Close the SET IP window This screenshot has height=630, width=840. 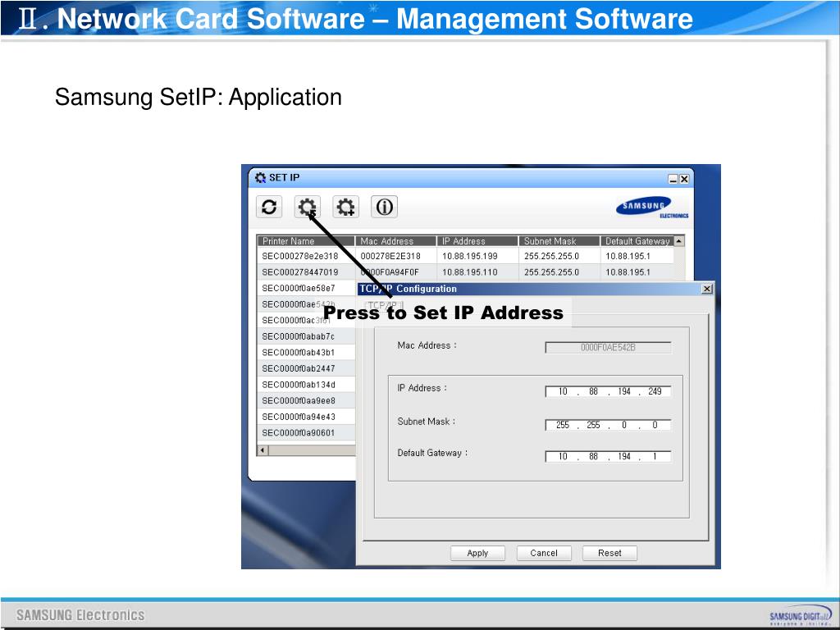click(x=684, y=179)
